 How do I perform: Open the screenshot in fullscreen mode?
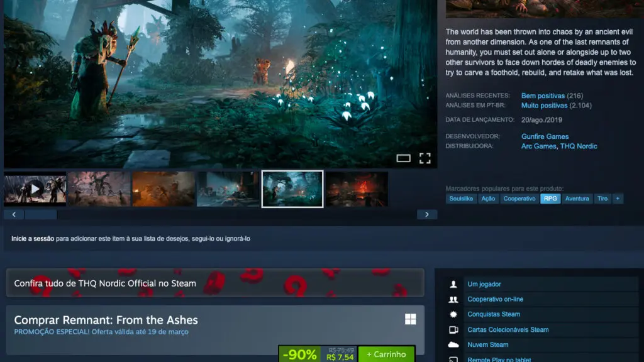(426, 158)
